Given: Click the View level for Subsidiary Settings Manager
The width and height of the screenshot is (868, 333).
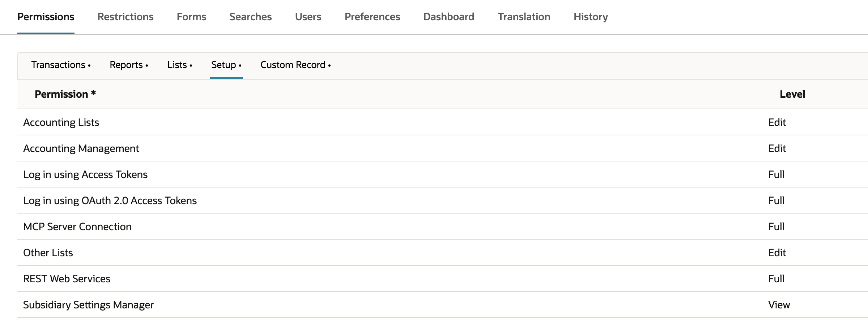Looking at the screenshot, I should 779,305.
